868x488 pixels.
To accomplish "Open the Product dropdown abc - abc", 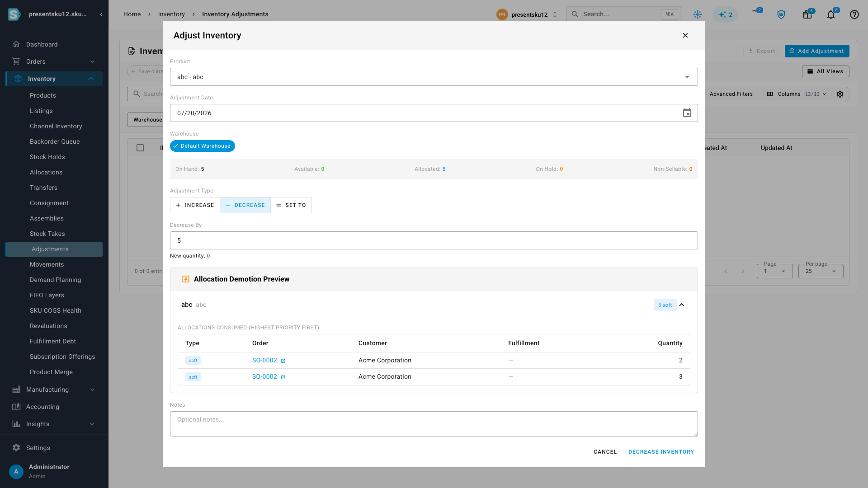I will [434, 77].
